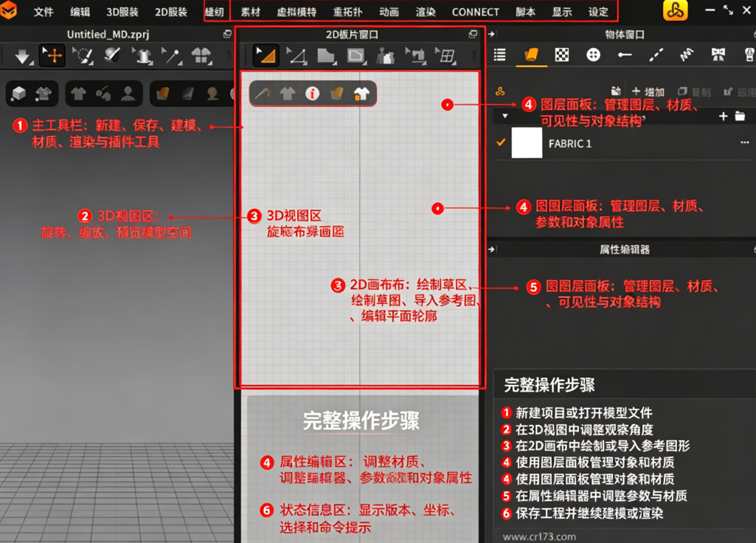Select the Simulate down-arrow tool in 3D toolbar
756x543 pixels.
click(x=22, y=56)
